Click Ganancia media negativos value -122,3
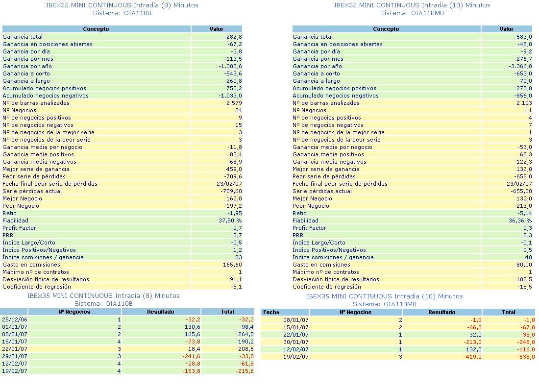 pos(523,162)
